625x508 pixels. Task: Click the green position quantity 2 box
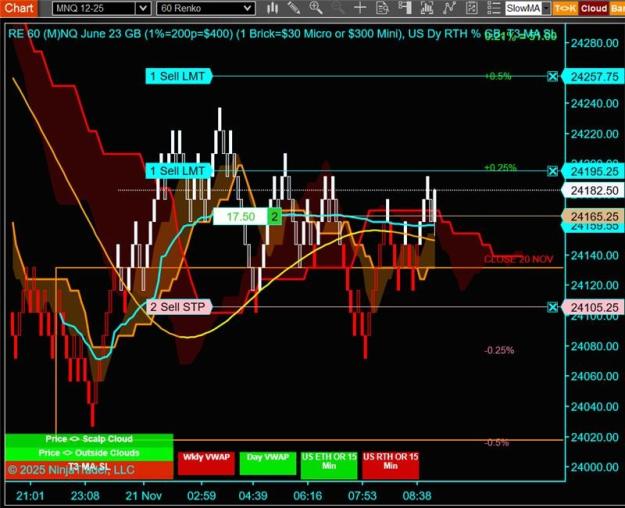point(274,217)
